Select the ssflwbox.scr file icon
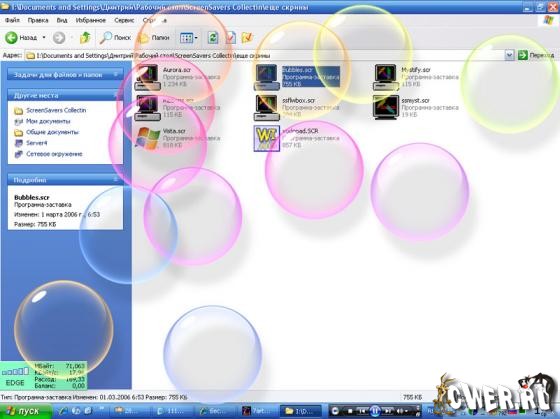560x419 pixels. pos(266,107)
